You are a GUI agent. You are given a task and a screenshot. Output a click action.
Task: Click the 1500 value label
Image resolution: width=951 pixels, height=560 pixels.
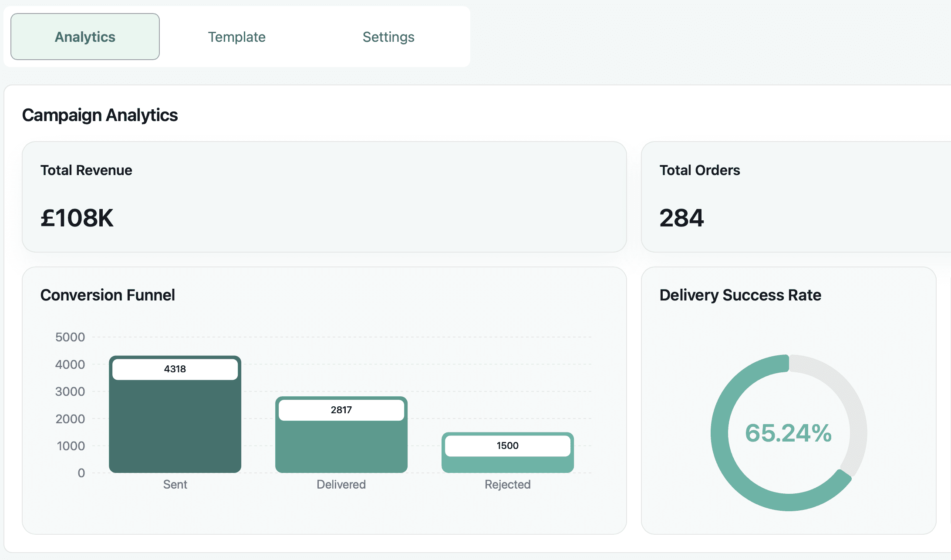(x=508, y=445)
